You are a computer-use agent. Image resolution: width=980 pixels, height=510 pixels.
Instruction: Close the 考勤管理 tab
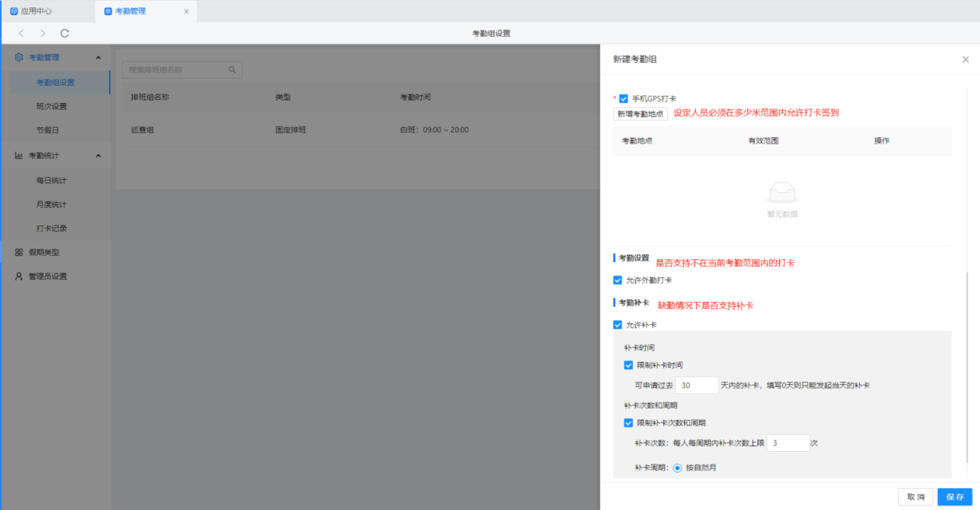(186, 11)
